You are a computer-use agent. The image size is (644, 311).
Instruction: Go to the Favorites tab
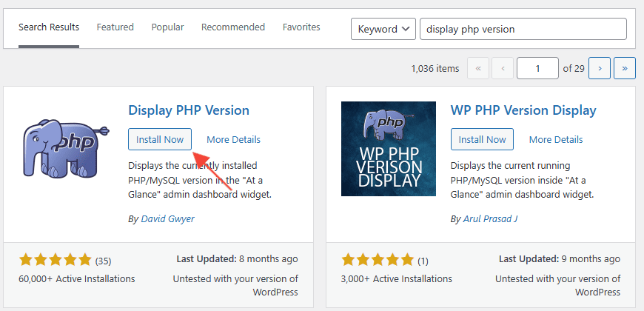(301, 27)
